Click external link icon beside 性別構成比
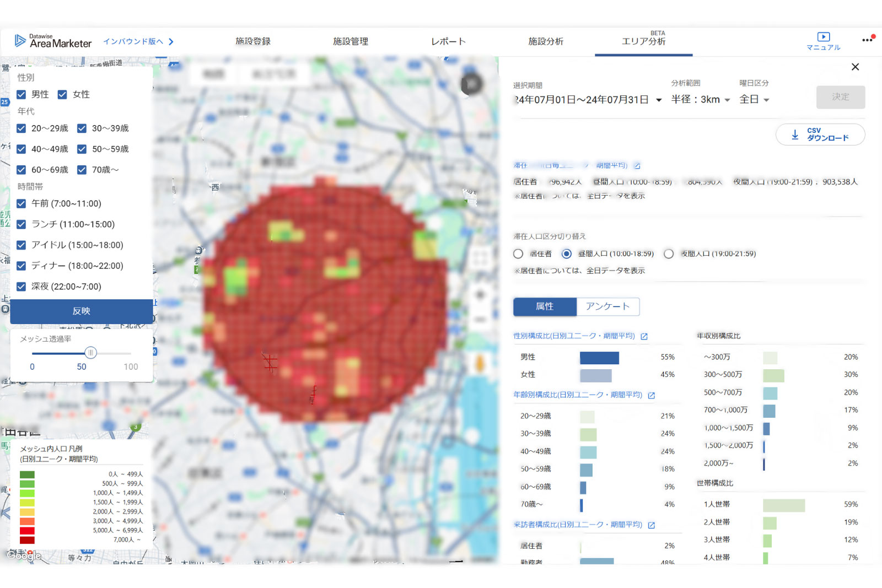The image size is (882, 588). 644,336
